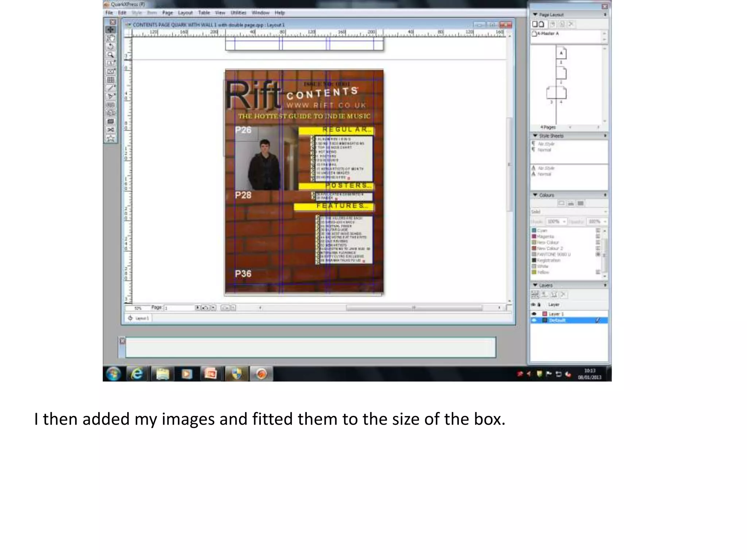This screenshot has width=747, height=560.
Task: Click page 2 thumbnail in Page Layout
Action: point(561,73)
